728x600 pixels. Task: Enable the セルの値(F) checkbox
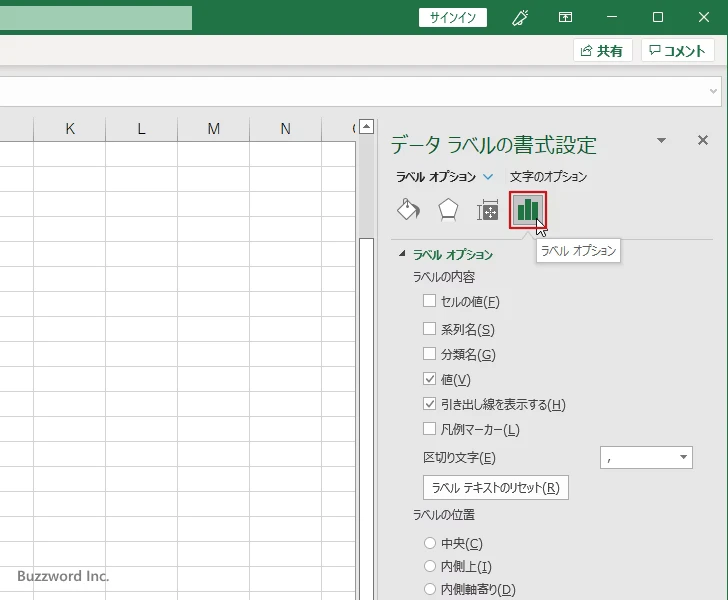(x=429, y=300)
